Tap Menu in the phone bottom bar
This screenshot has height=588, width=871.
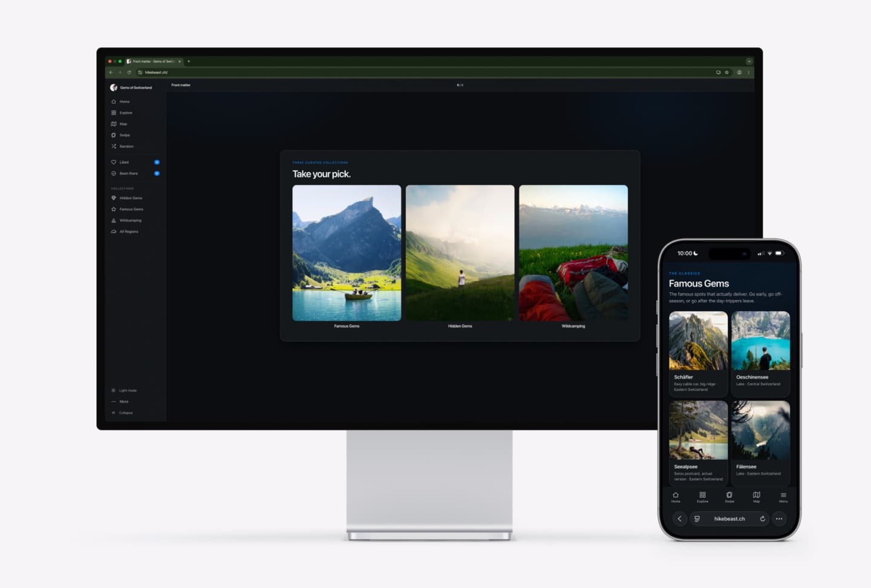783,497
